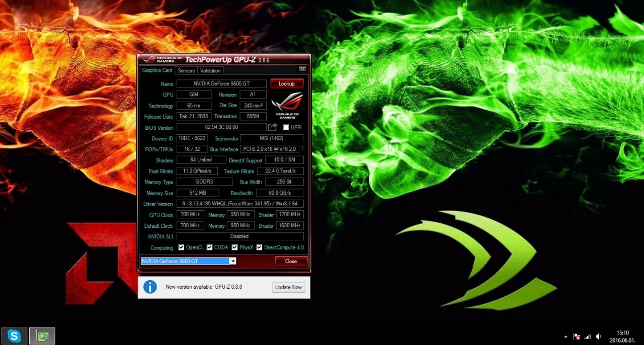Screen dimensions: 644x345
Task: Click the DirectX Support field 10.0 / SM
Action: click(x=284, y=160)
